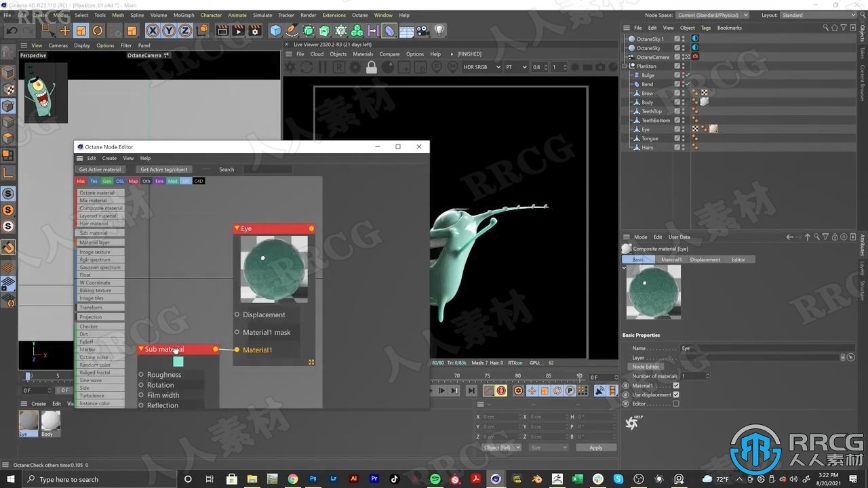Expand the Plankton object hierarchy
Screen dimensions: 868x488
pos(625,66)
